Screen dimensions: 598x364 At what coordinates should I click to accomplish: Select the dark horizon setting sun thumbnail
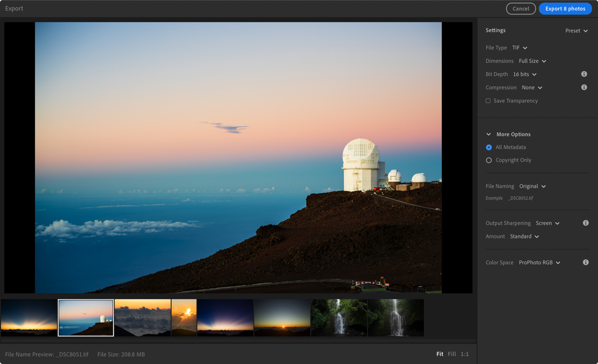point(282,318)
